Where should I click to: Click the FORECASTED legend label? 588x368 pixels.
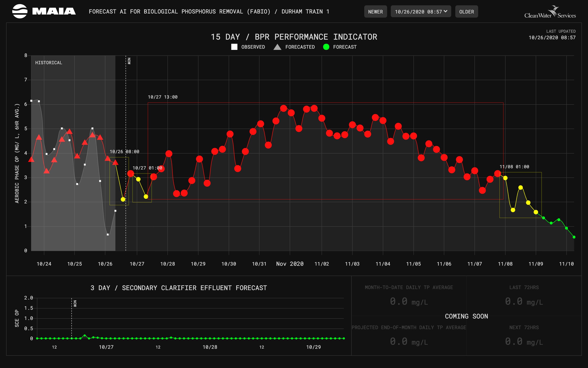[x=300, y=47]
